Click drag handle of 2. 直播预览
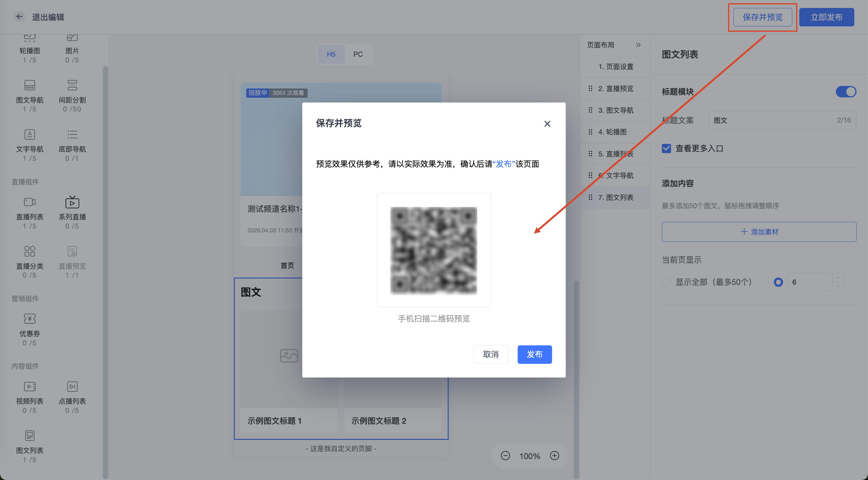Viewport: 868px width, 480px height. [x=590, y=88]
